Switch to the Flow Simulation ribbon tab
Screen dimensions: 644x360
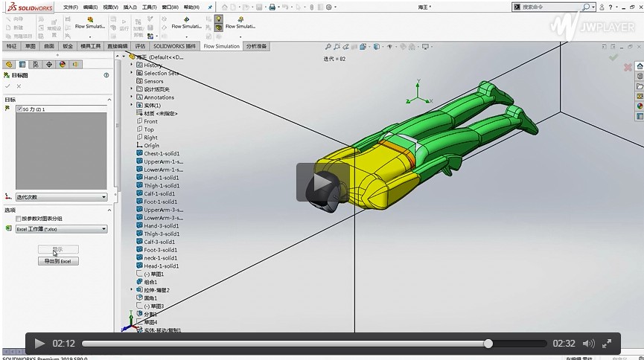[x=222, y=46]
